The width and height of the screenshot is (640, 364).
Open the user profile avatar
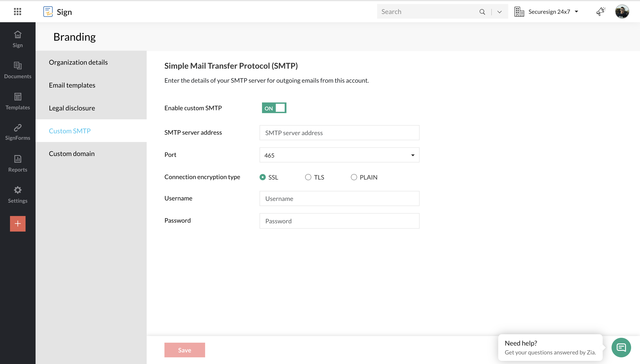[x=622, y=12]
